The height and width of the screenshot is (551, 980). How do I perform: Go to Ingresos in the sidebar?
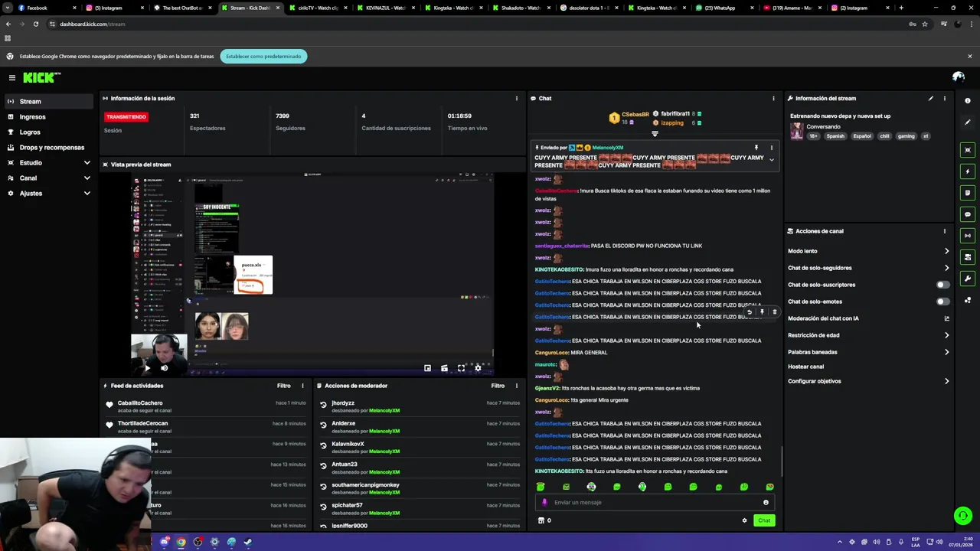47,116
